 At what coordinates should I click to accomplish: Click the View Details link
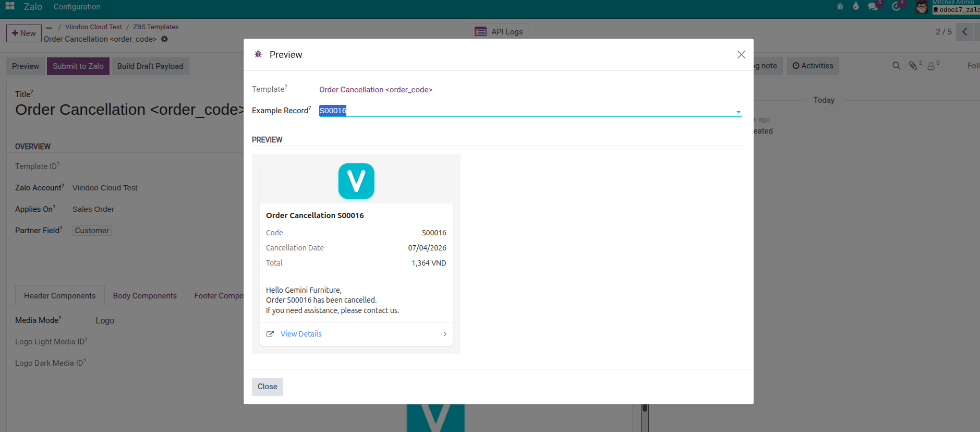(300, 334)
